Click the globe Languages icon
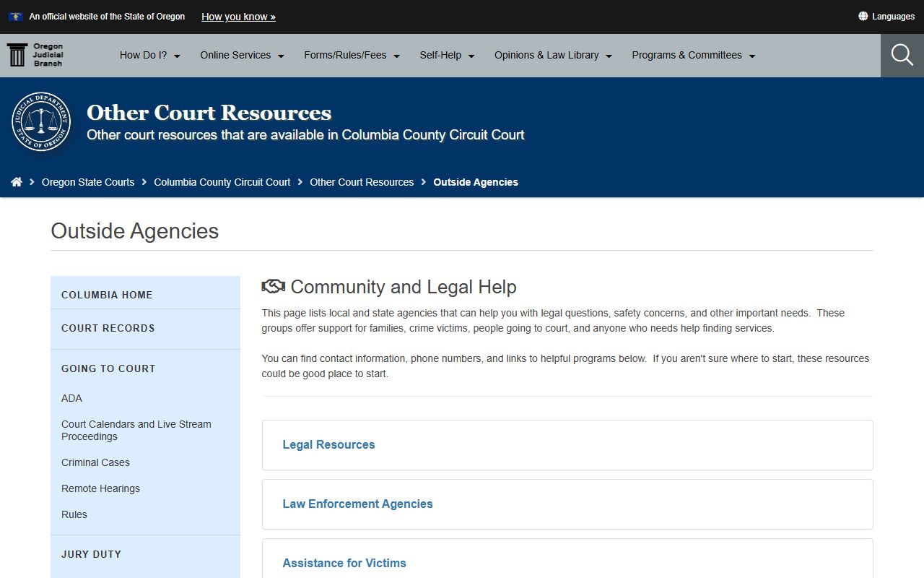The width and height of the screenshot is (924, 578). (x=863, y=16)
